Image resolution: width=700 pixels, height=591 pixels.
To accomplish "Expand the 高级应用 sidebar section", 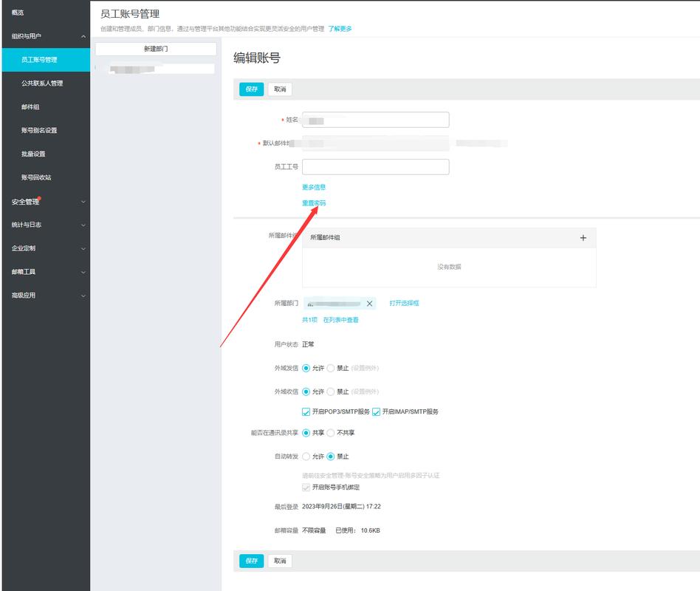I will [83, 295].
